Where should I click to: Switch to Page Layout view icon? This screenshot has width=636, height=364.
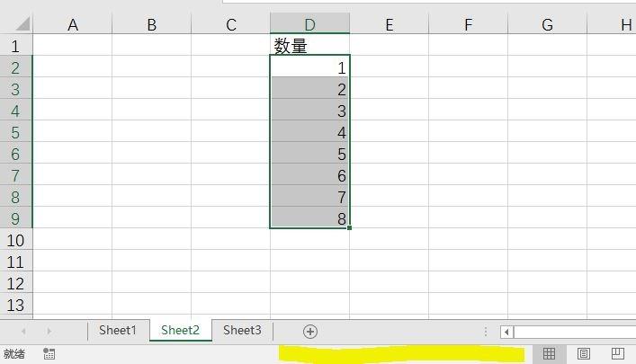pos(583,354)
